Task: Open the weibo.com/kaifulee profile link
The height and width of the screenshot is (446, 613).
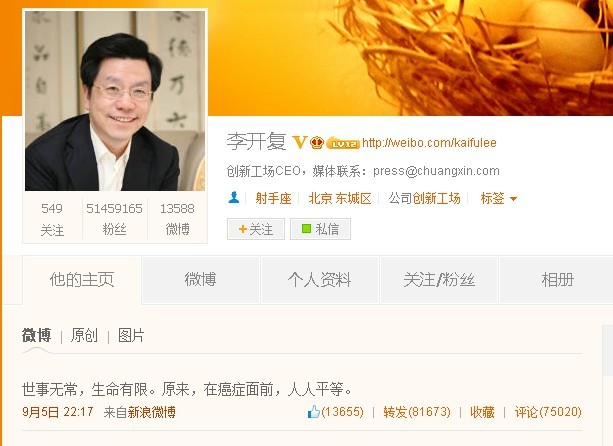Action: pyautogui.click(x=429, y=143)
